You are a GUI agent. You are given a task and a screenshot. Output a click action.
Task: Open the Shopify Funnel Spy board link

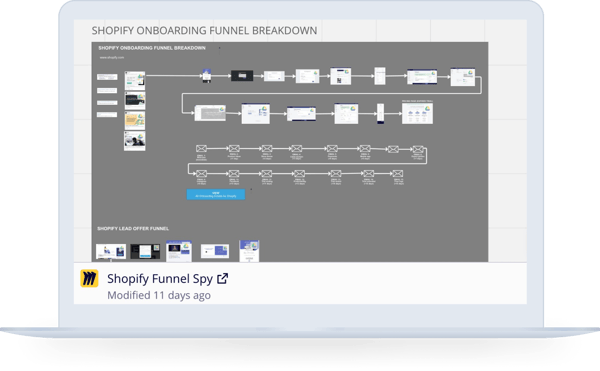tap(160, 279)
